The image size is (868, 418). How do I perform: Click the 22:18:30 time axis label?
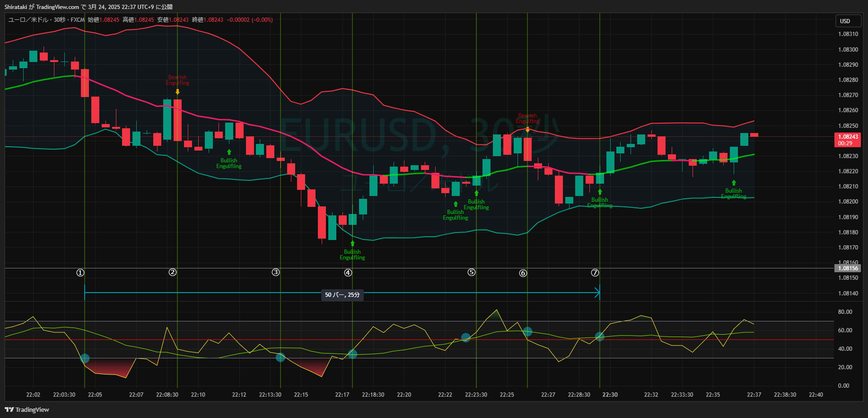(373, 395)
